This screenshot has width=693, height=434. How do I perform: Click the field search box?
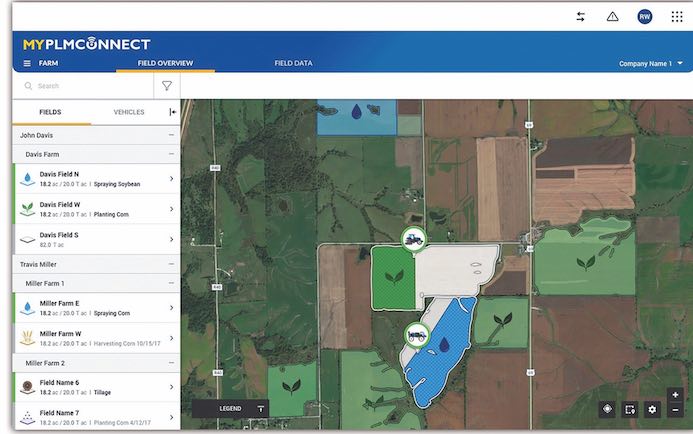pyautogui.click(x=85, y=86)
